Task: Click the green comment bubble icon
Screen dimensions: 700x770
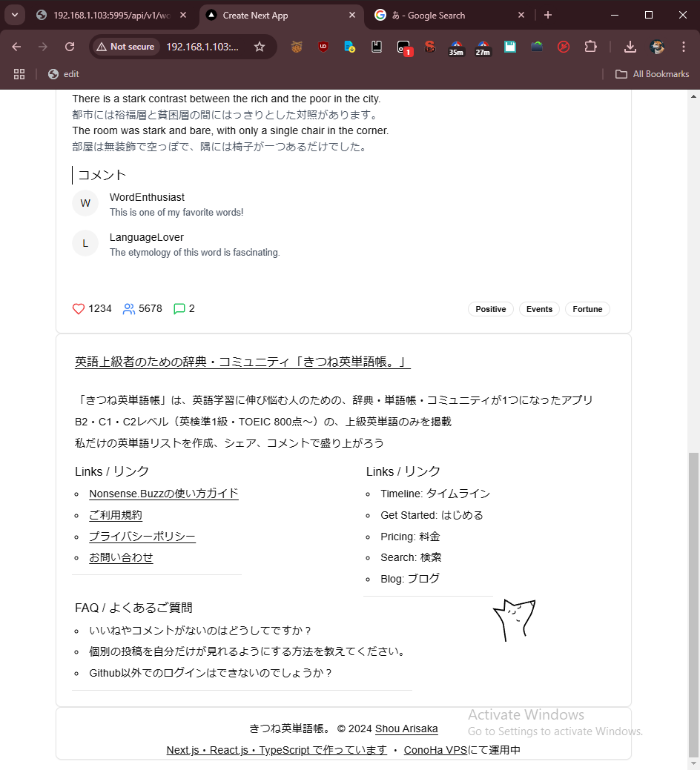Action: (179, 309)
